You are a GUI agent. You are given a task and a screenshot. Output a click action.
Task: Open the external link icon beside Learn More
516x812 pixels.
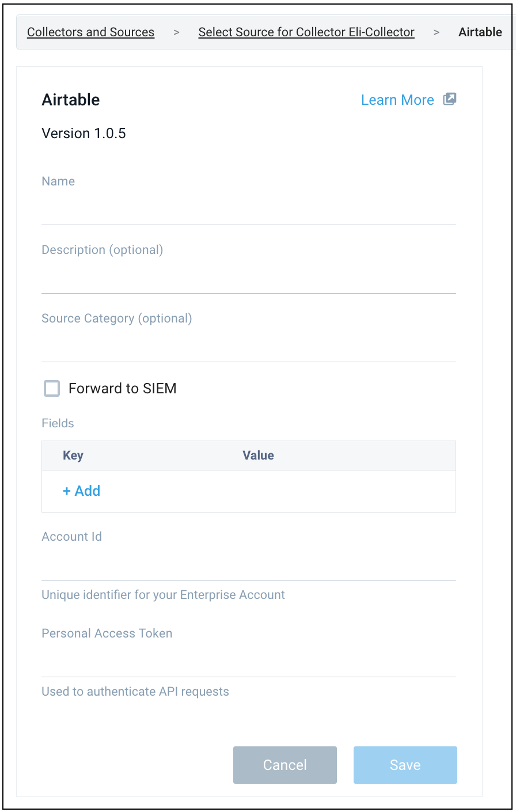click(450, 99)
